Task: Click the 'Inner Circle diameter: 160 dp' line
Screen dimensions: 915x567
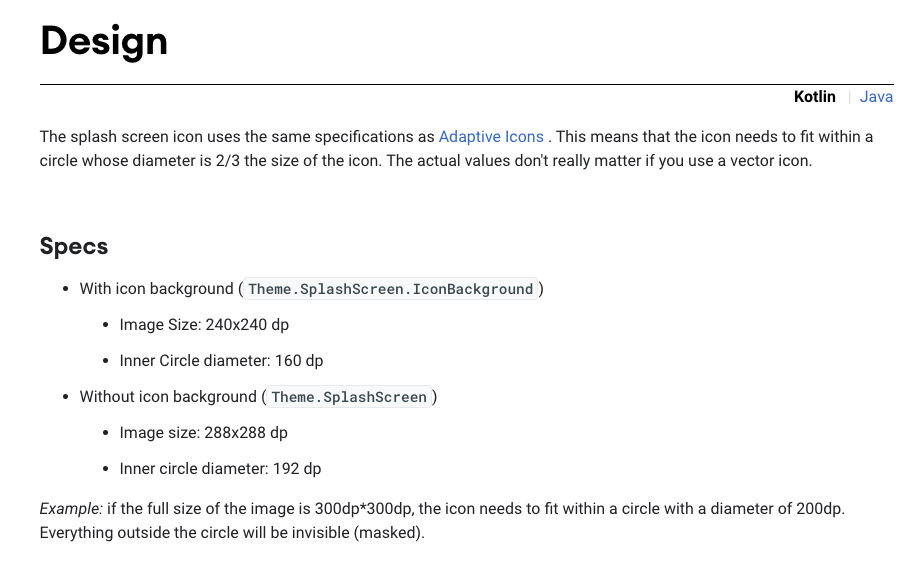Action: (221, 361)
